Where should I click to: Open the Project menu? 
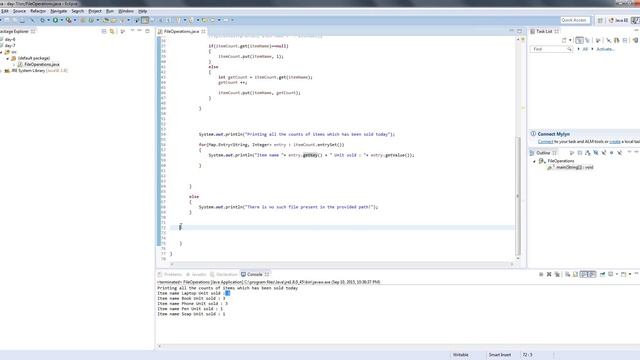[x=95, y=11]
